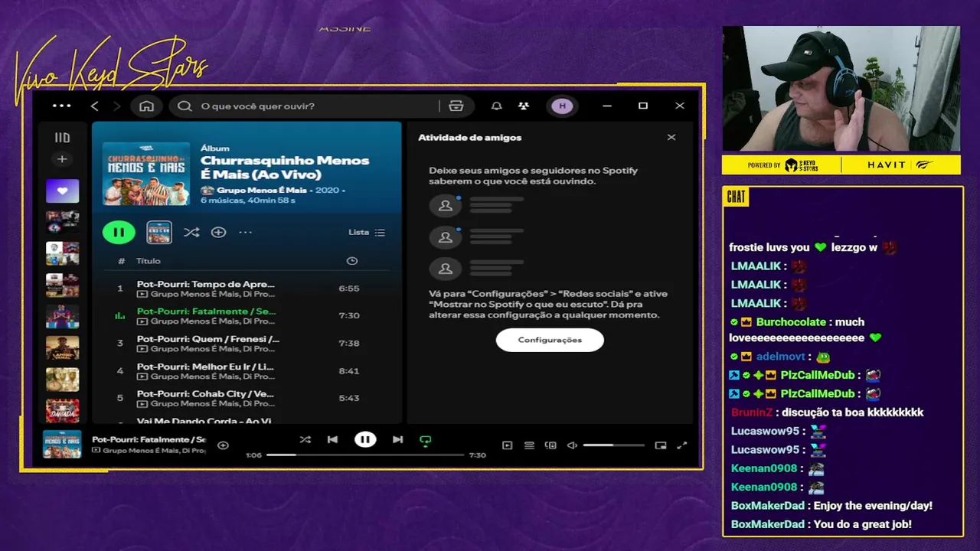The height and width of the screenshot is (551, 980).
Task: Pause playback in bottom player
Action: pos(365,439)
